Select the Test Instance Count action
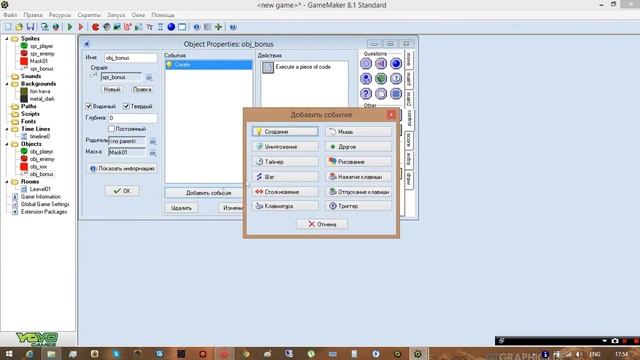Screen dimensions: 640x360 tap(366, 78)
